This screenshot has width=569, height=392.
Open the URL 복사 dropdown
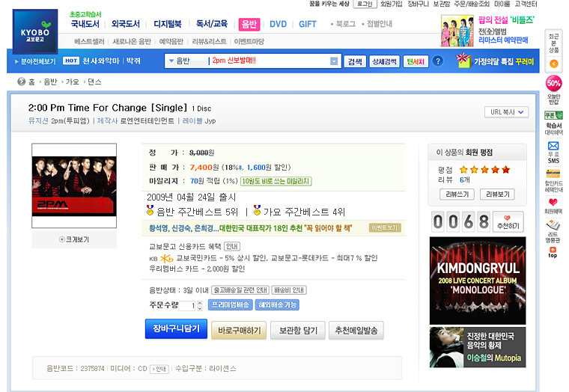click(x=506, y=112)
